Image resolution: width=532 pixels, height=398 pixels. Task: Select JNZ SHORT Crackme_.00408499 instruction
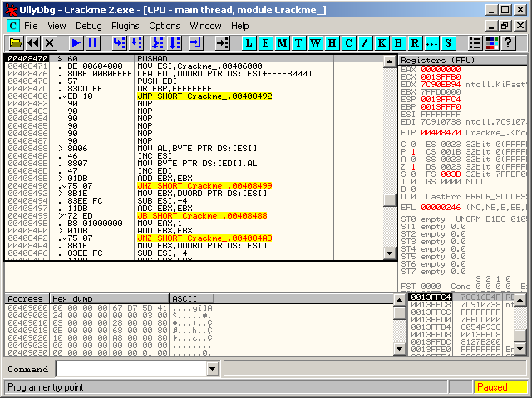pos(204,186)
